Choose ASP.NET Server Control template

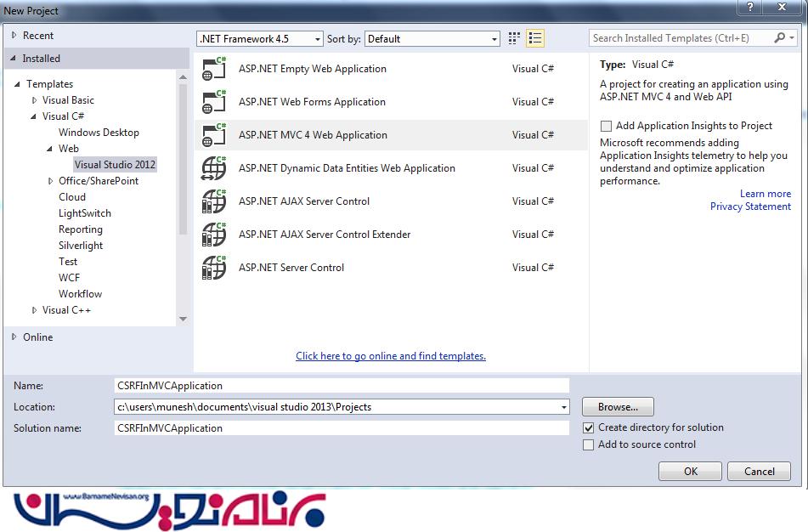tap(391, 268)
